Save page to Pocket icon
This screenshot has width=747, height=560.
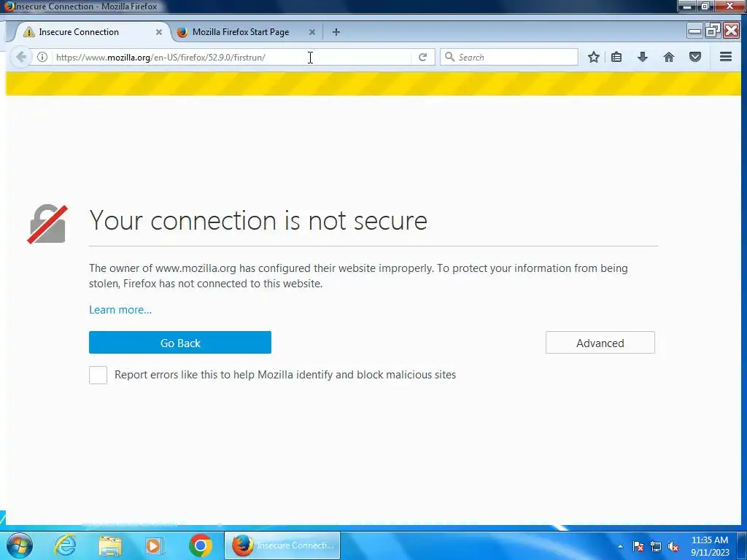[x=695, y=57]
